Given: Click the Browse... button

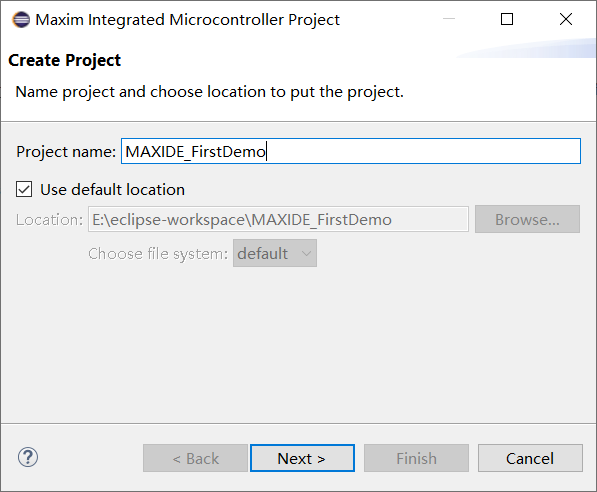Looking at the screenshot, I should 527,219.
